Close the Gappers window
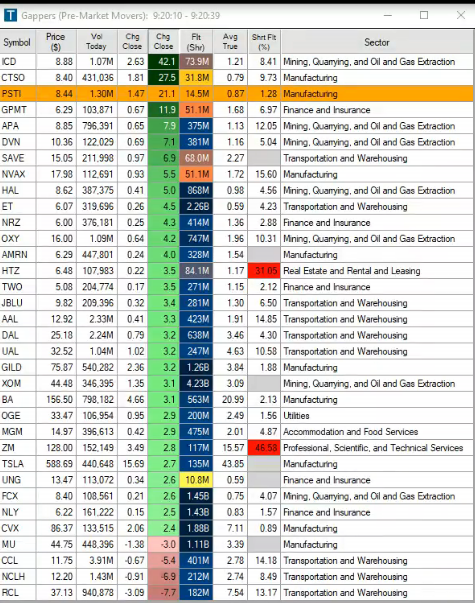 click(x=461, y=15)
